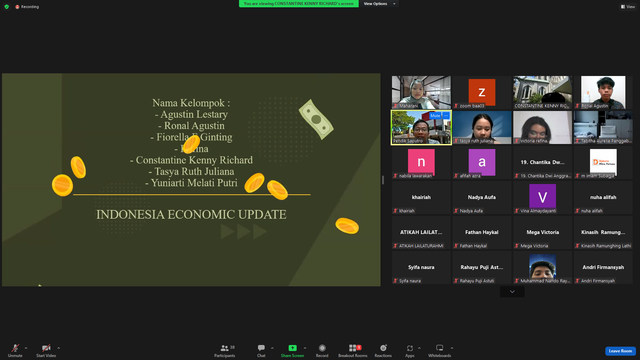This screenshot has height=360, width=640.
Task: Select Maharani's video thumbnail
Action: coord(421,92)
